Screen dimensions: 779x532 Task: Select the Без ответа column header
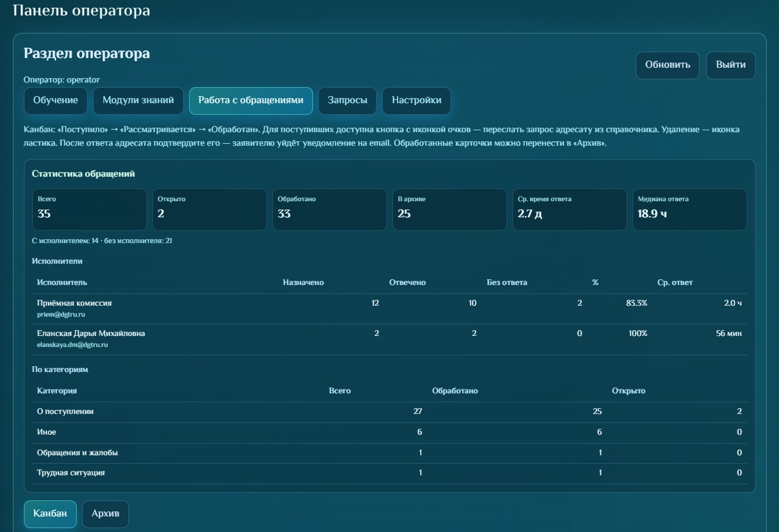(x=507, y=282)
